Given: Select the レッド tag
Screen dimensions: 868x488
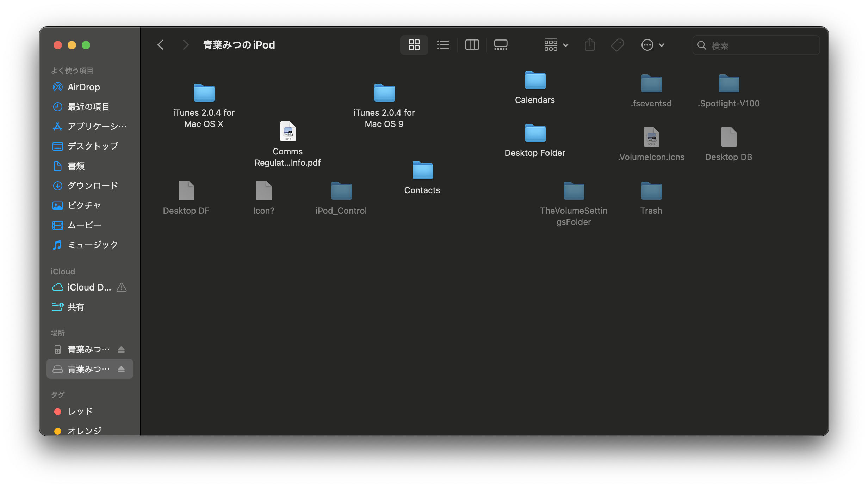Looking at the screenshot, I should tap(89, 411).
